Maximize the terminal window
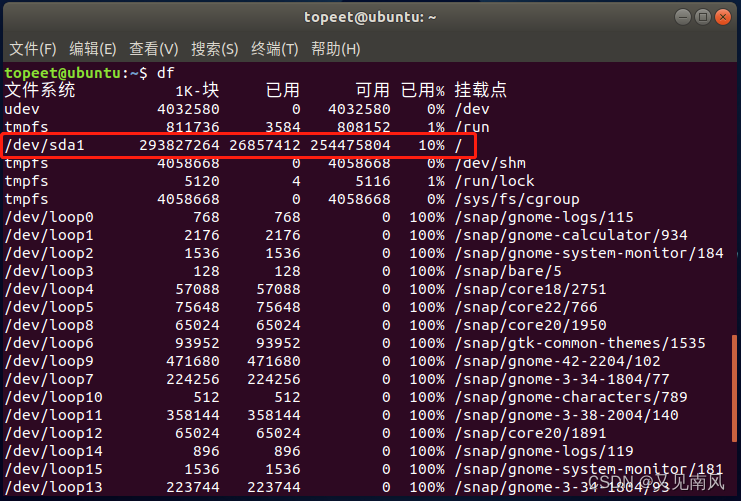741x501 pixels. click(703, 17)
